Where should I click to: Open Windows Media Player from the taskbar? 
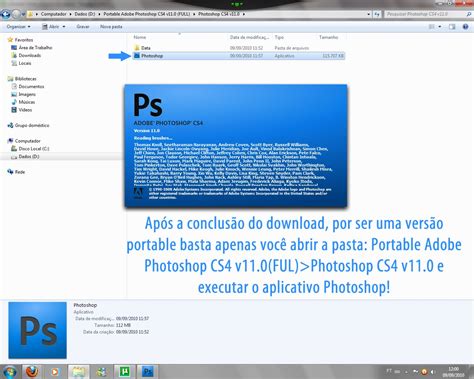click(x=55, y=371)
